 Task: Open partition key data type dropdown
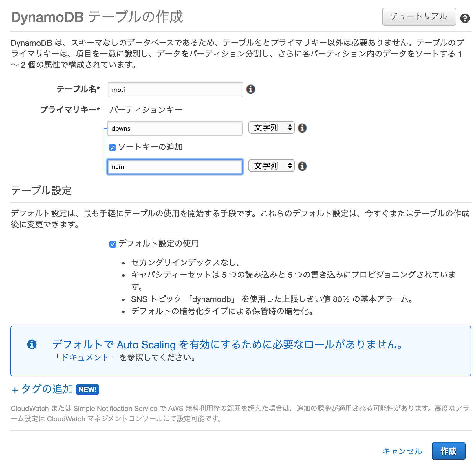(x=271, y=128)
